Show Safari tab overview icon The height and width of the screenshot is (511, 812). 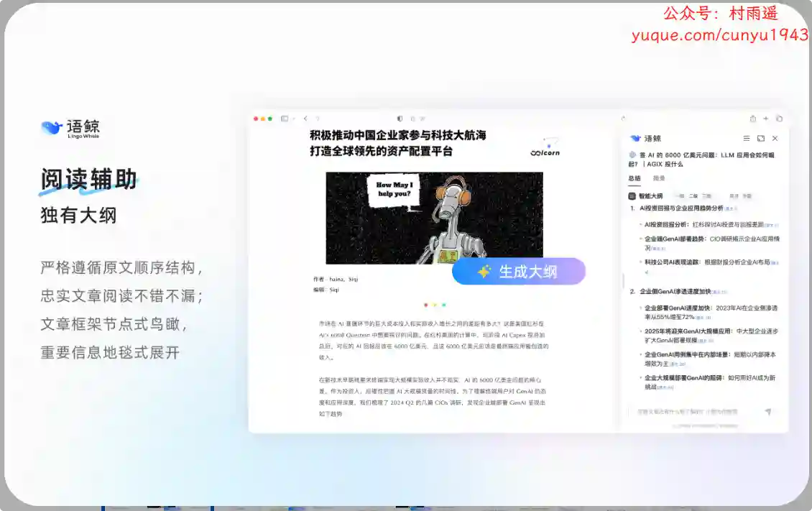pos(779,119)
